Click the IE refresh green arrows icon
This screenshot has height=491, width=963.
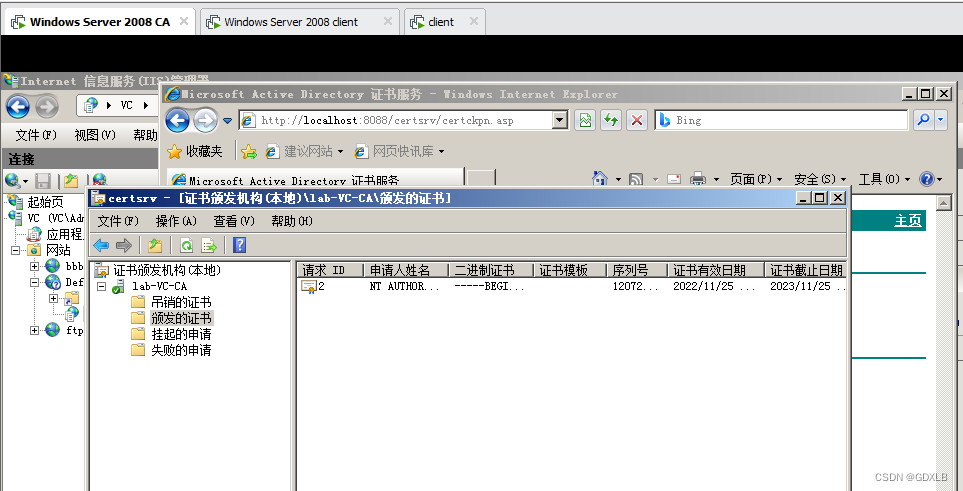[x=610, y=120]
